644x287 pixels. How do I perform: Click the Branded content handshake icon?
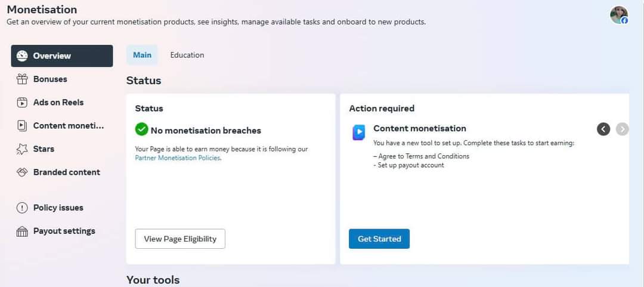click(23, 172)
